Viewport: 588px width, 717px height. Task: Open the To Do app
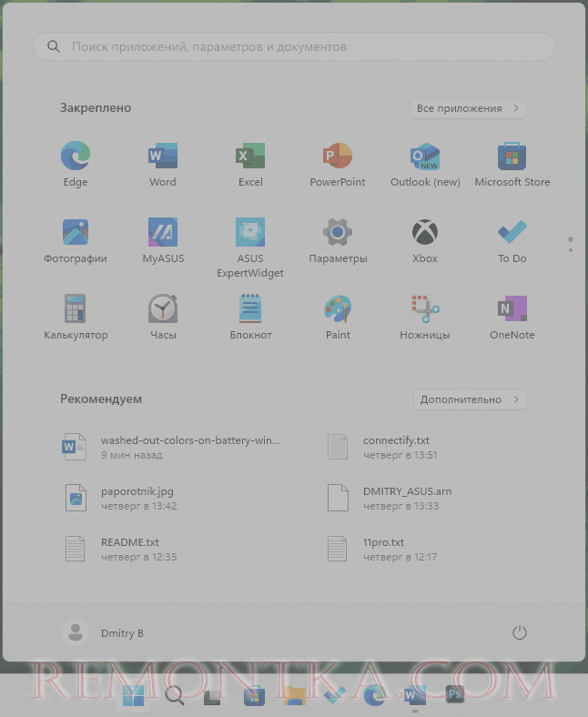512,241
